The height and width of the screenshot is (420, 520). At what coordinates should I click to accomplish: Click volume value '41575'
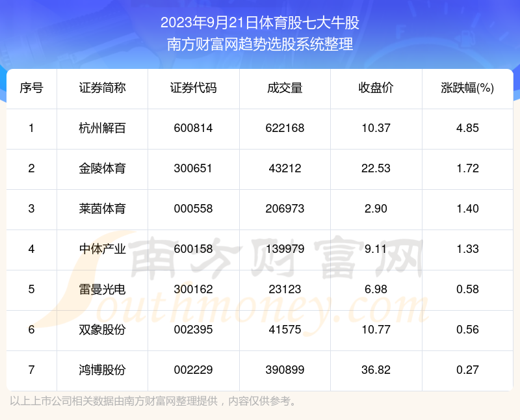pyautogui.click(x=285, y=330)
